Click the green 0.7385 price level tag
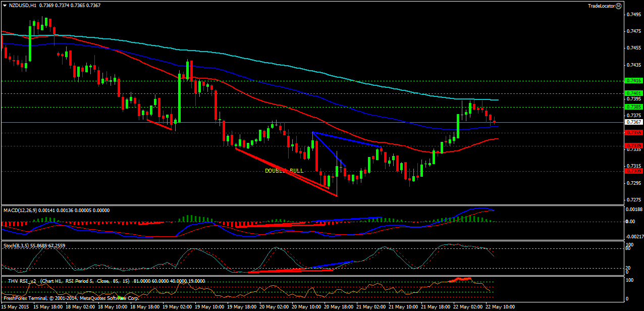This screenshot has height=311, width=644. [633, 107]
